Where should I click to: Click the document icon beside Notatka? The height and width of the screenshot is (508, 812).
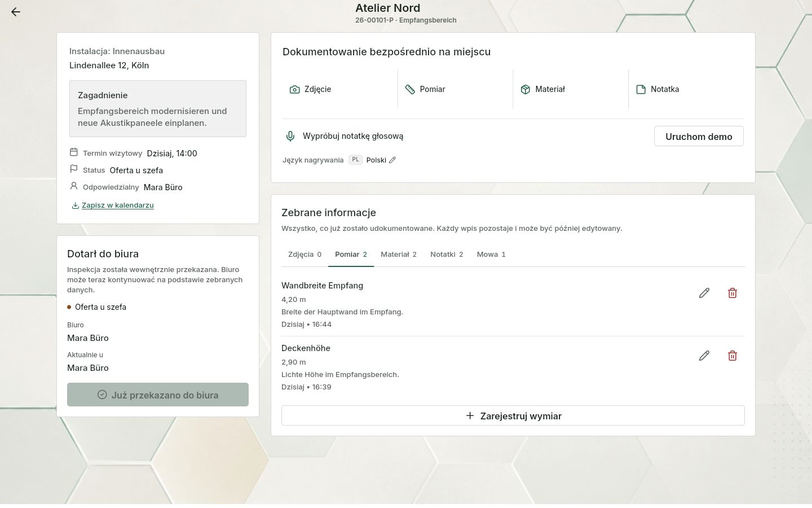tap(641, 89)
